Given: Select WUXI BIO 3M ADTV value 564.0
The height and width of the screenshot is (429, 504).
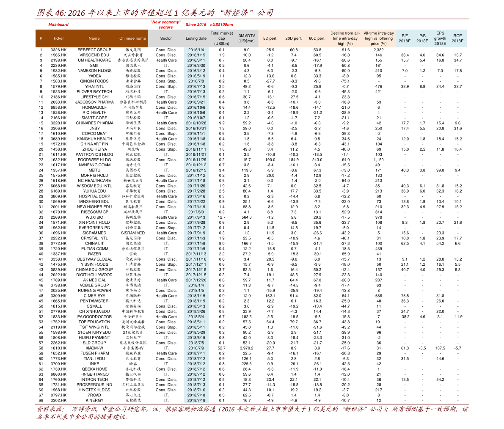Looking at the screenshot, I should 247,217.
